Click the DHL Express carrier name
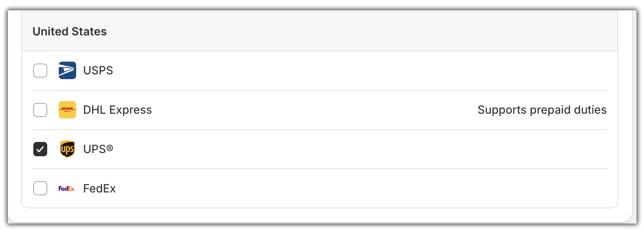 click(117, 110)
